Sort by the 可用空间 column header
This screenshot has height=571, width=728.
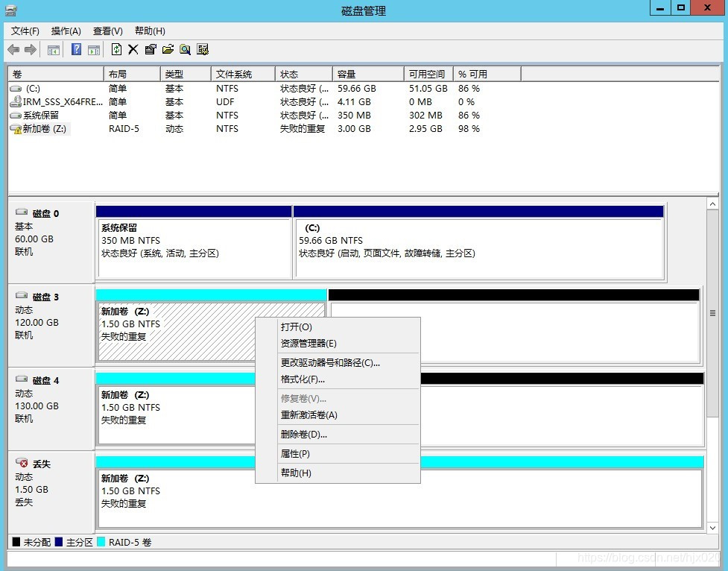coord(428,74)
